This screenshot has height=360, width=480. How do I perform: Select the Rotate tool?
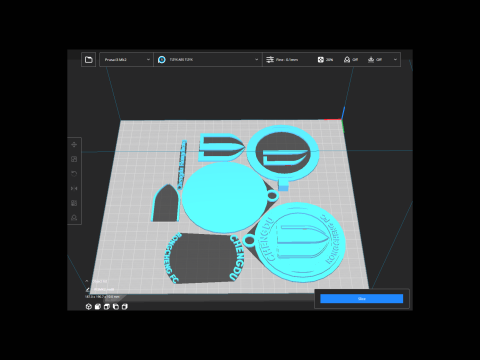pyautogui.click(x=74, y=174)
